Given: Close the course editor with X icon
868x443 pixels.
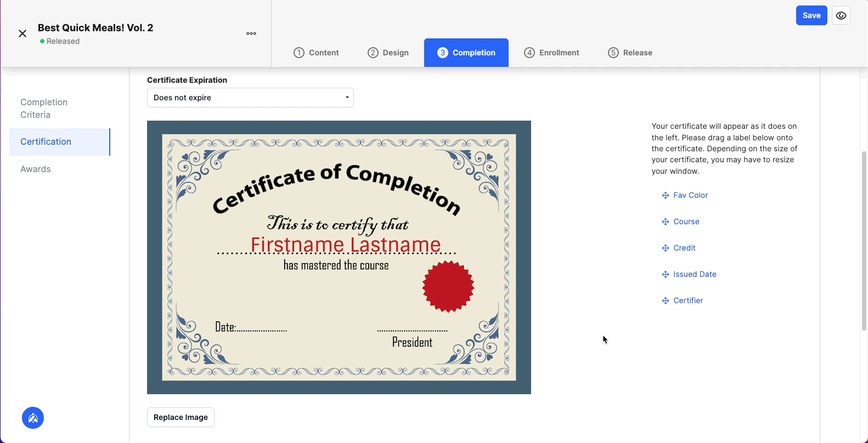Looking at the screenshot, I should (x=22, y=33).
